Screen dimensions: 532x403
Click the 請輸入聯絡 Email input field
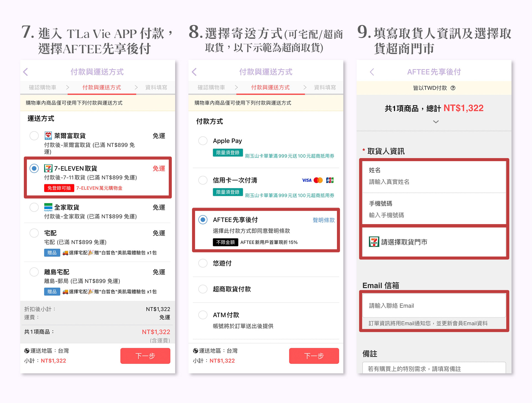(x=434, y=306)
